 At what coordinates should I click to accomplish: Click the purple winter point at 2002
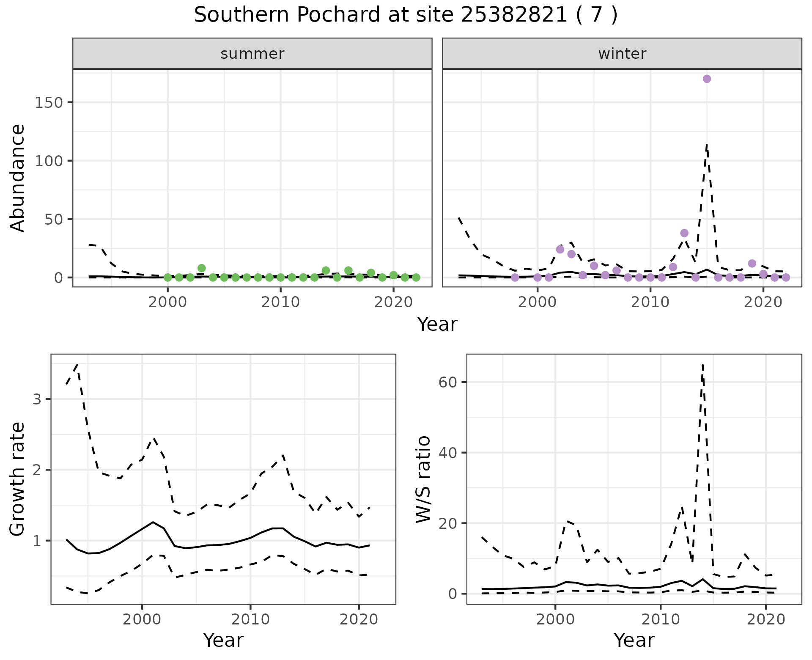pyautogui.click(x=560, y=249)
